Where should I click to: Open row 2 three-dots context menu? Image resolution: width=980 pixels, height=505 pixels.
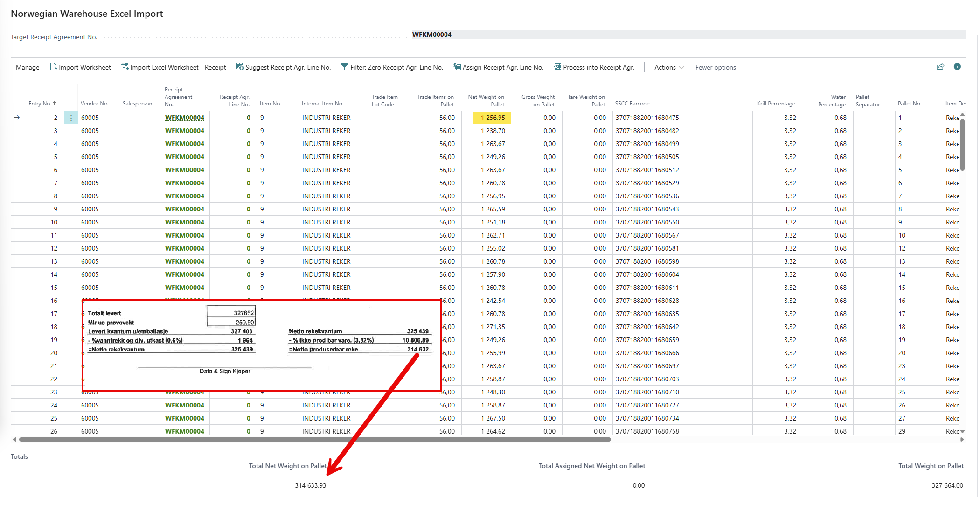pyautogui.click(x=71, y=118)
